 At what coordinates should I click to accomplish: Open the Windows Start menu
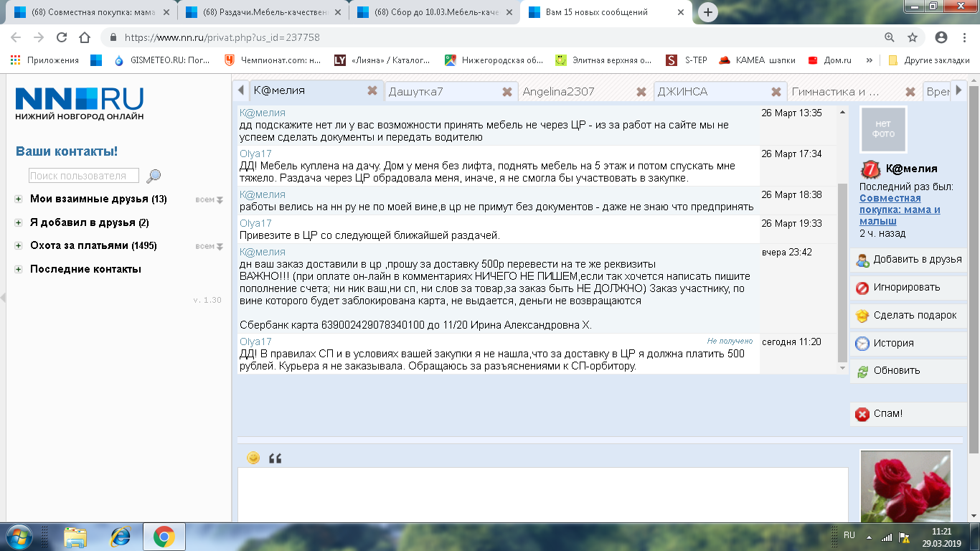(x=19, y=537)
